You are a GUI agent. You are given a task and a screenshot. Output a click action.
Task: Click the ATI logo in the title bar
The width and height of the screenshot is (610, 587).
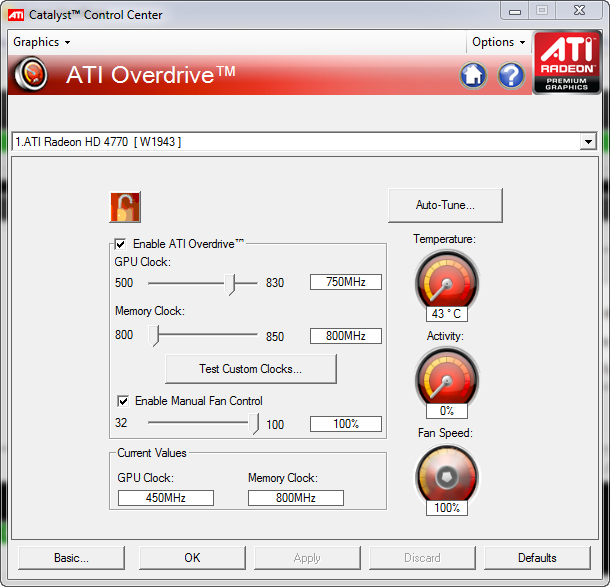(16, 15)
